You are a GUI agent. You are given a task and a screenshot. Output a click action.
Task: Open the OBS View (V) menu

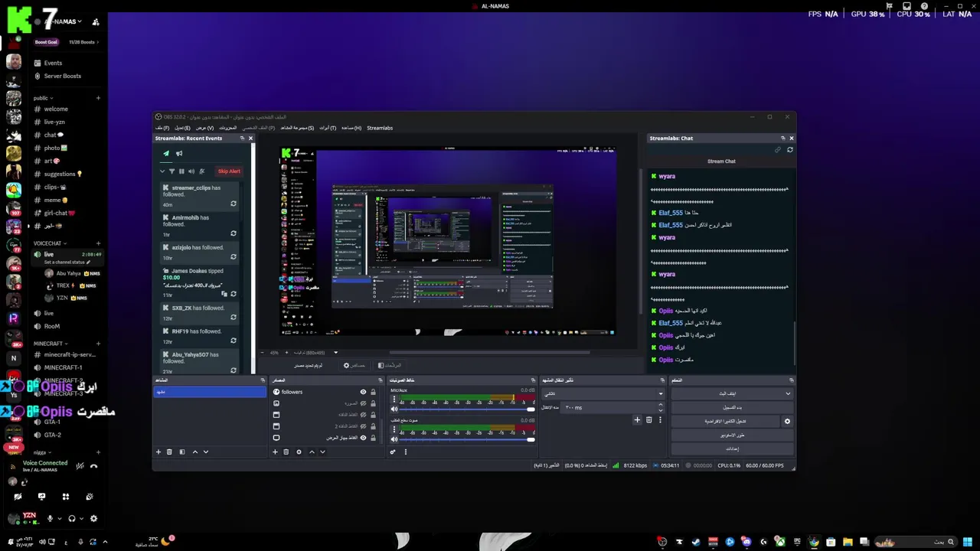[x=205, y=128]
